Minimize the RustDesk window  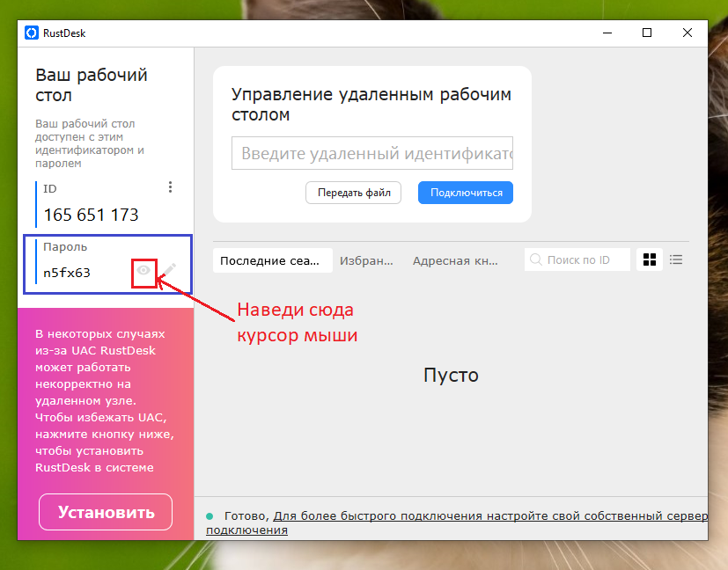point(607,33)
